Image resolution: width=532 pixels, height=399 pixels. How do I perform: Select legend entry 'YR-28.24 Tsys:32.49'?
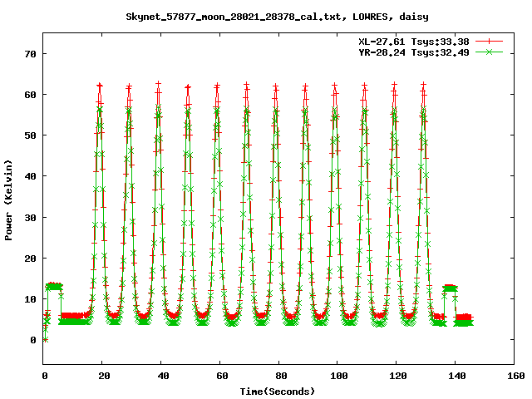click(414, 52)
